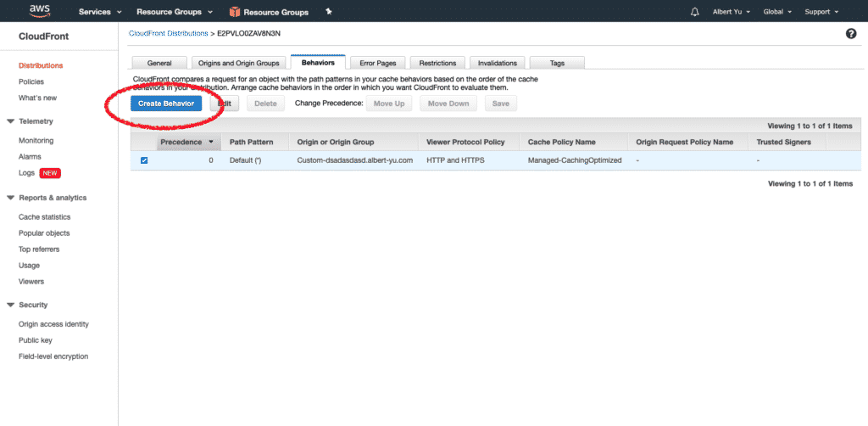
Task: Open Field-level encryption page
Action: (x=53, y=356)
